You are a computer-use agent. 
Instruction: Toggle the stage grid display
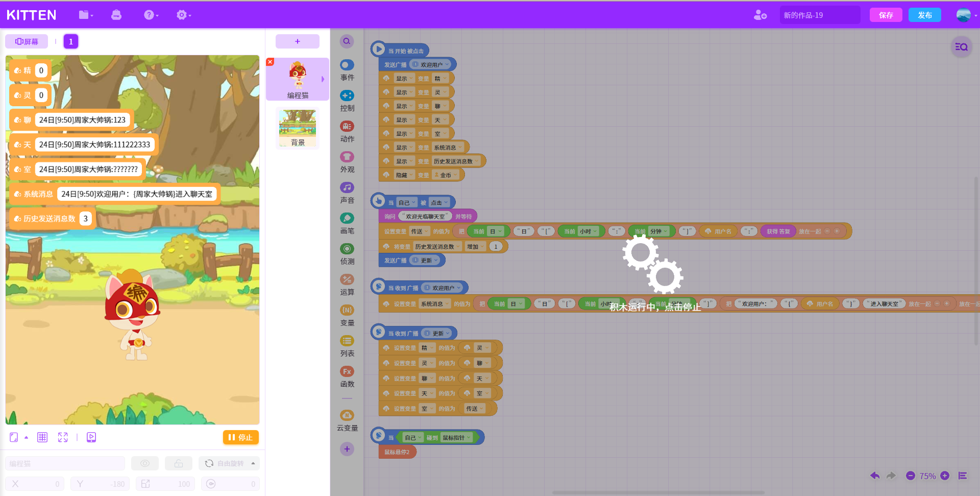42,437
